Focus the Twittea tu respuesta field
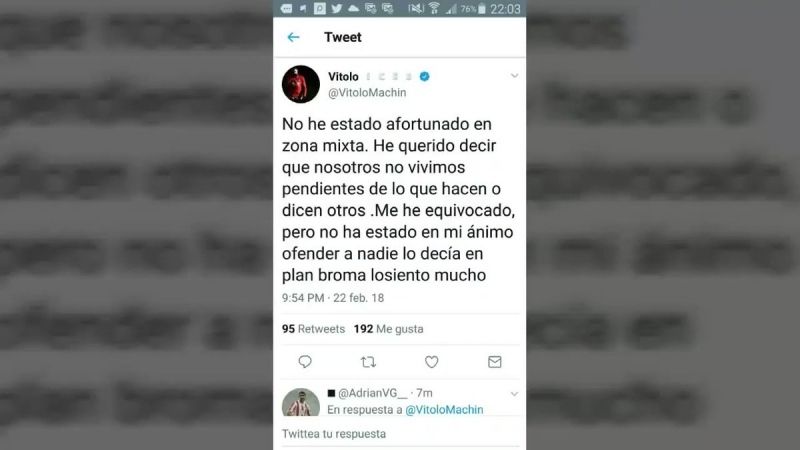The width and height of the screenshot is (800, 450). tap(399, 434)
